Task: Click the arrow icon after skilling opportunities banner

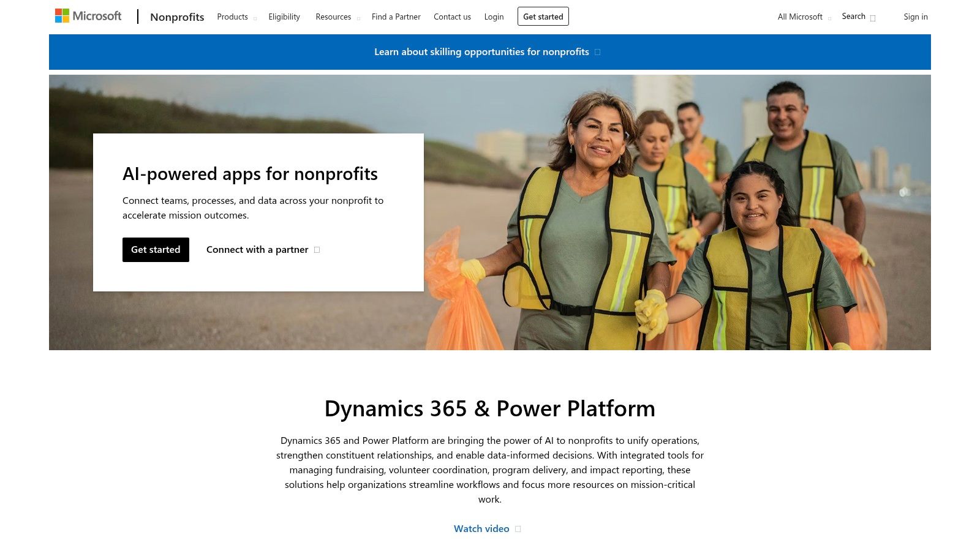Action: [597, 52]
